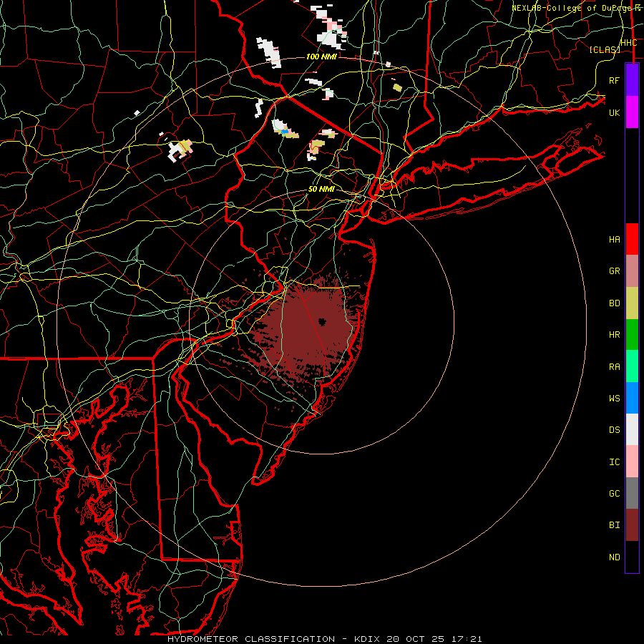
Task: Click the olive yellow BD legend swatch
Action: pyautogui.click(x=632, y=303)
